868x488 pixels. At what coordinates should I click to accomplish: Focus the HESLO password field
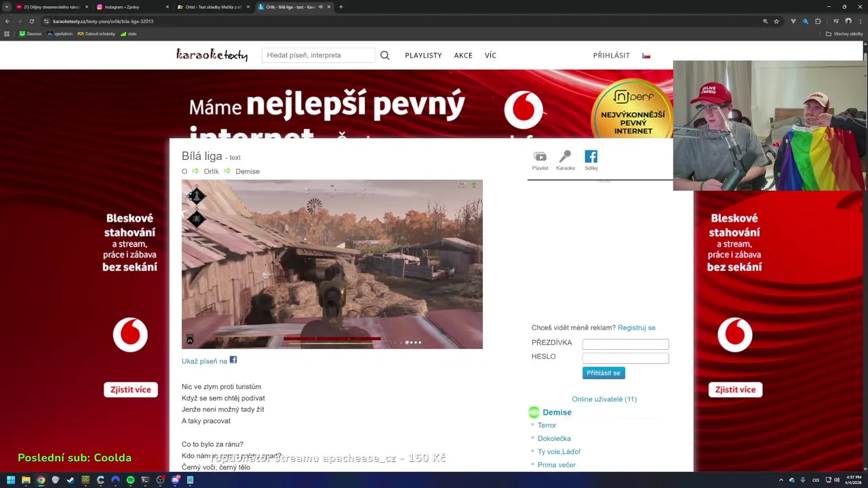625,358
